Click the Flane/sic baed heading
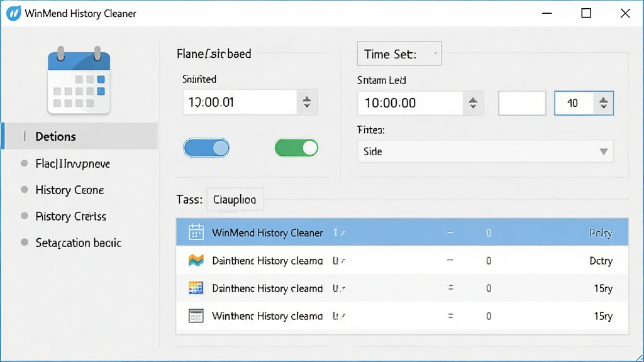This screenshot has width=644, height=362. pyautogui.click(x=214, y=54)
